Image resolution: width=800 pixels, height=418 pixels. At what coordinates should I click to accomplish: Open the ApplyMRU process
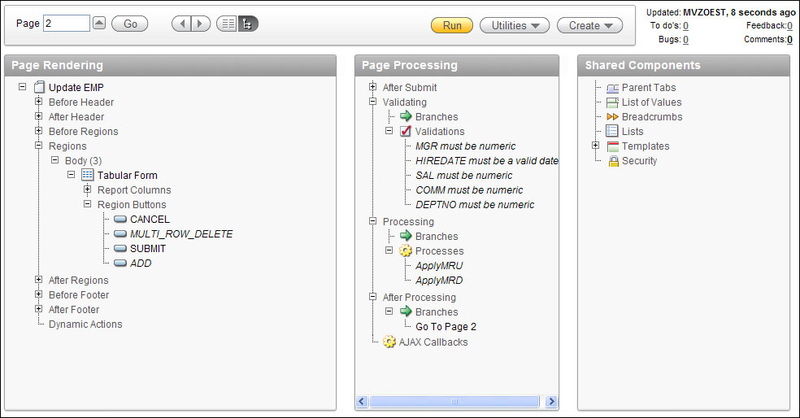[439, 266]
